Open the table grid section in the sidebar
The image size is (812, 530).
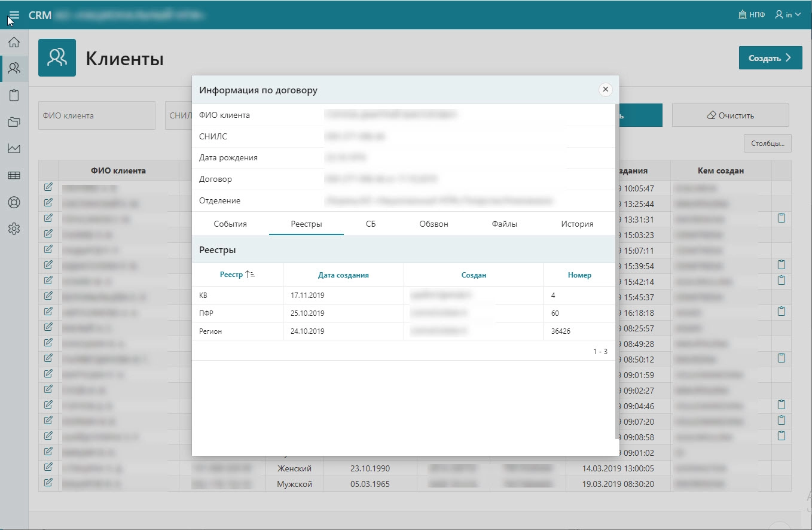pos(14,175)
